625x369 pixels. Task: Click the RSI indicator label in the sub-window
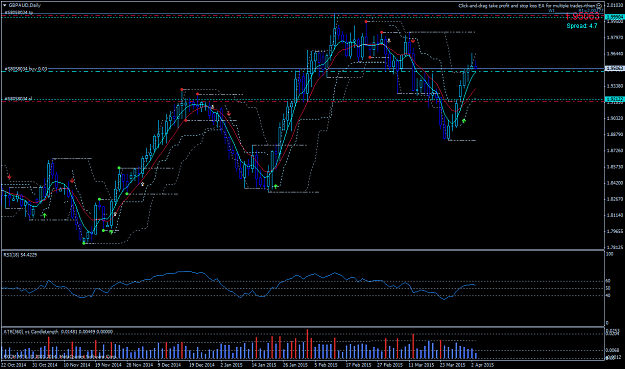(x=20, y=255)
